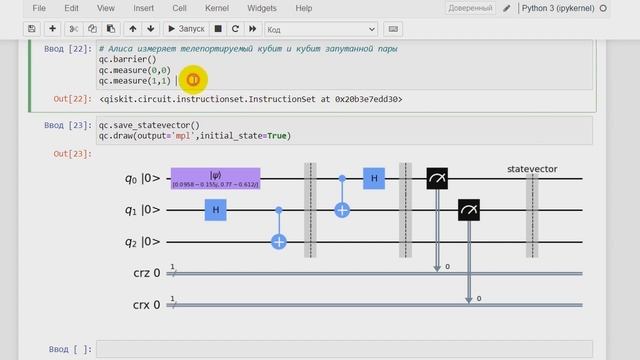Run the cell with the Запуск button
This screenshot has width=640, height=360.
186,29
